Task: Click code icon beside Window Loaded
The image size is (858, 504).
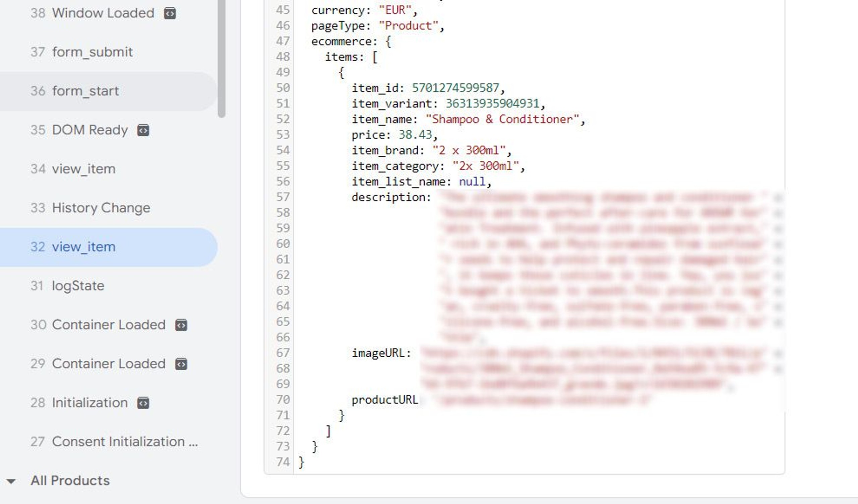Action: point(170,13)
